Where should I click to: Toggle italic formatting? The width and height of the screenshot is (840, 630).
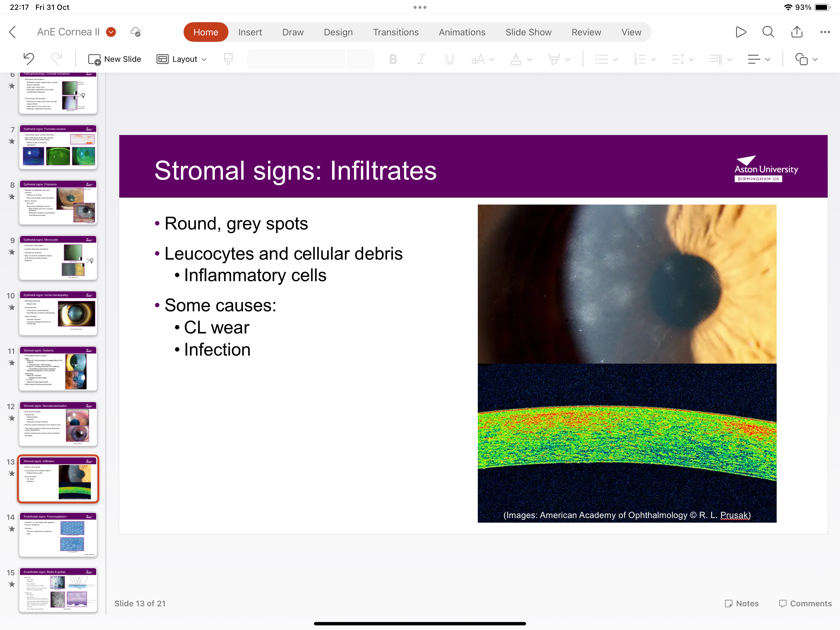coord(421,59)
